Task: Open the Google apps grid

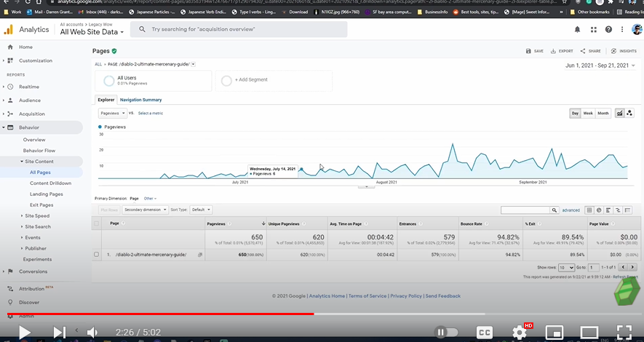Action: 593,30
